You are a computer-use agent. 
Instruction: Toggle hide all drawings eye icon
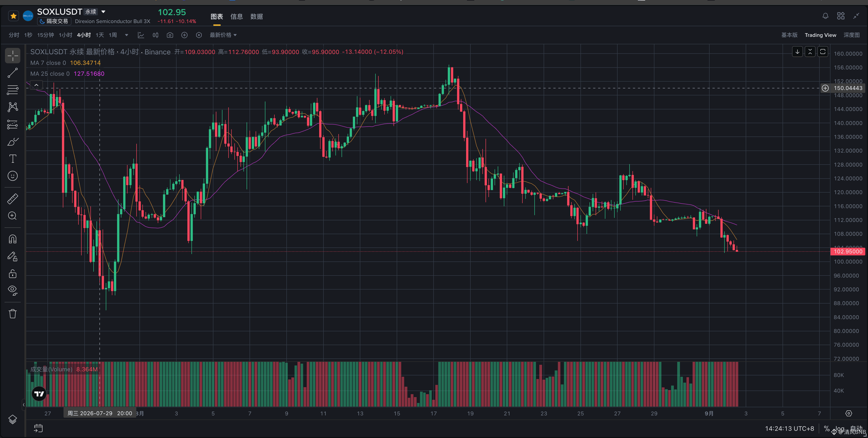(x=12, y=290)
